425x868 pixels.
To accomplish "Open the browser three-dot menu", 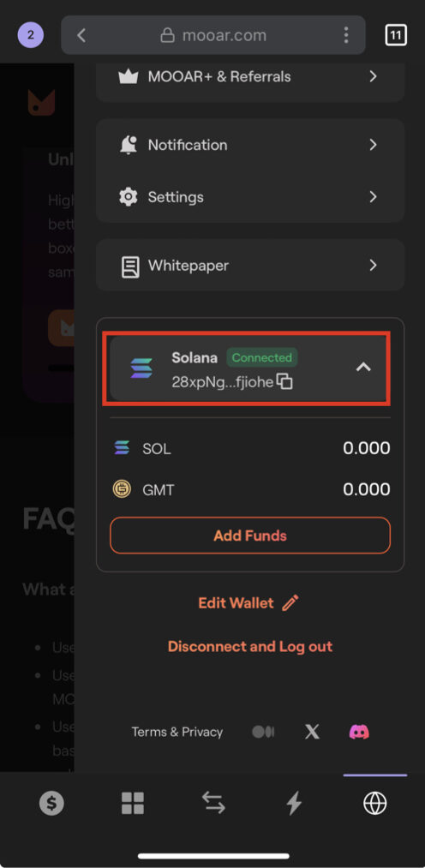I will pos(346,35).
